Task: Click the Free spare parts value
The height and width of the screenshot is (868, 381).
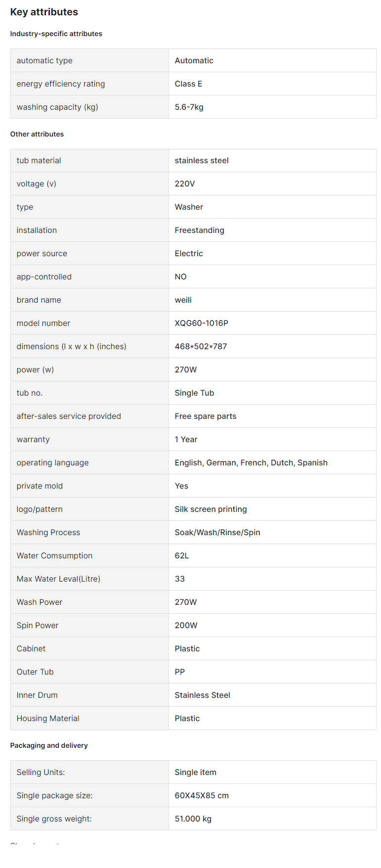Action: point(206,416)
